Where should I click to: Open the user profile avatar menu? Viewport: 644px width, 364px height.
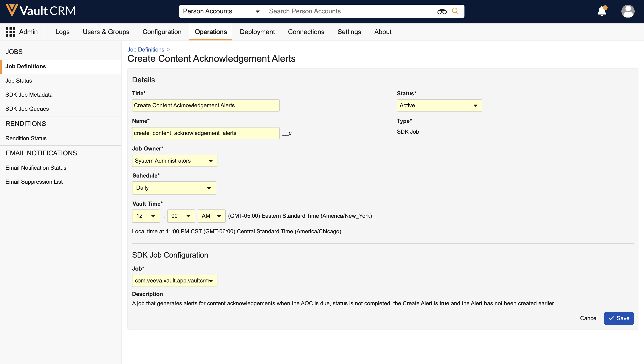click(627, 11)
